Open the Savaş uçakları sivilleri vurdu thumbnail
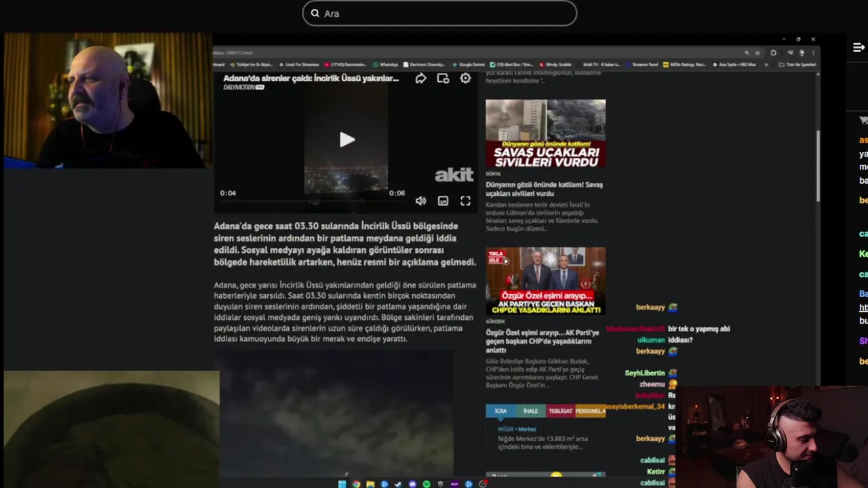The height and width of the screenshot is (488, 868). 545,134
